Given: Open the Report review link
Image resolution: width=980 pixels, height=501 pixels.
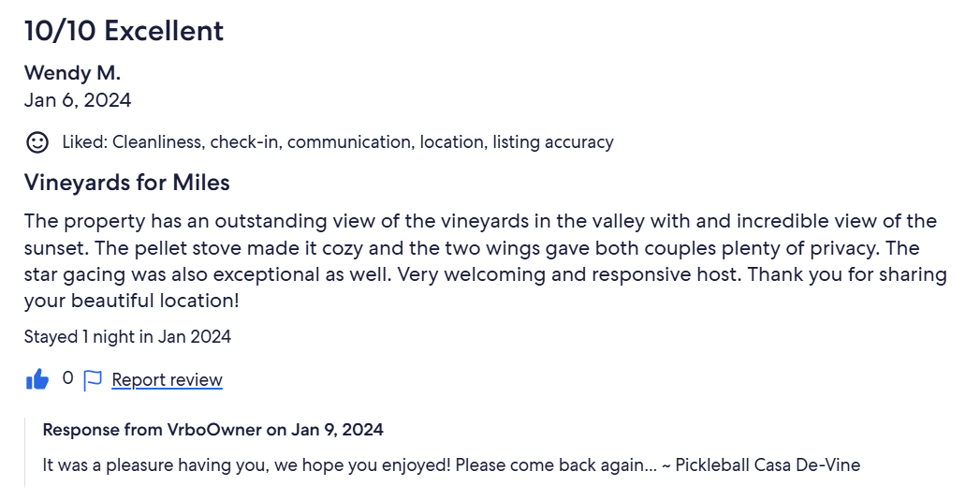Looking at the screenshot, I should tap(167, 379).
